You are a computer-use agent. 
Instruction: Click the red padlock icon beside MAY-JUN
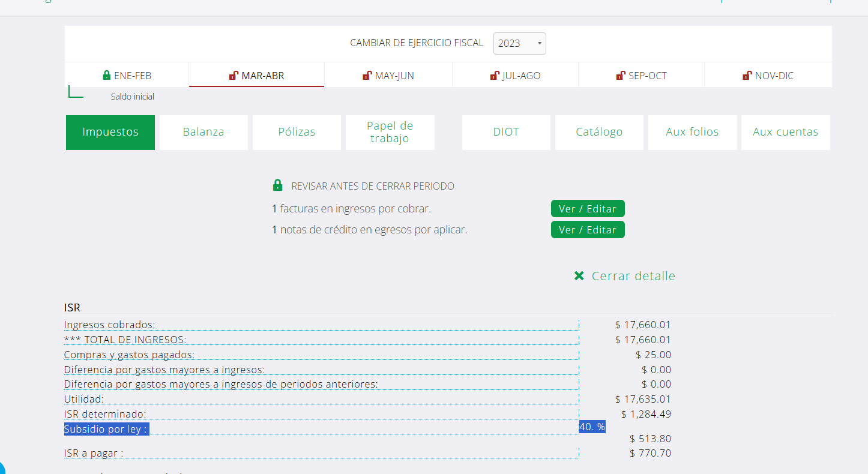tap(367, 76)
